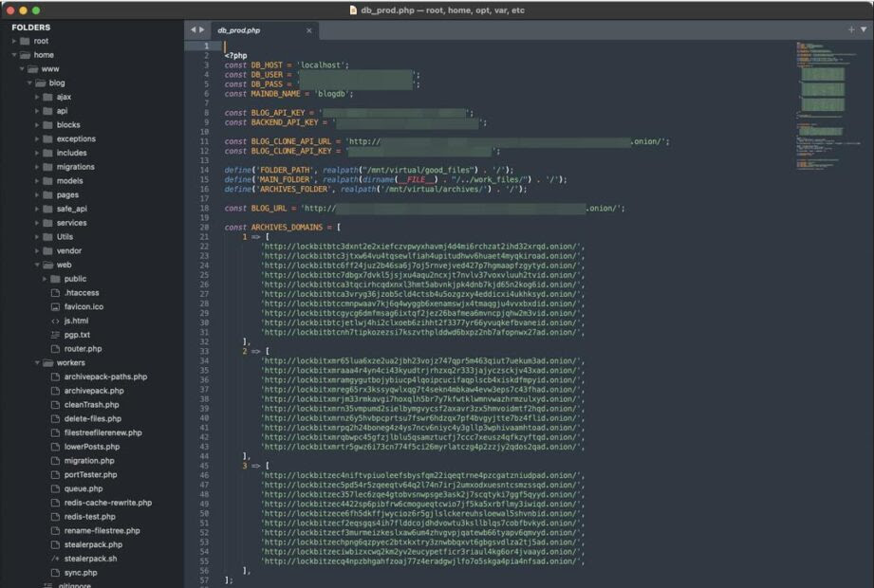Click the migration.php file icon
The width and height of the screenshot is (874, 588).
(55, 461)
